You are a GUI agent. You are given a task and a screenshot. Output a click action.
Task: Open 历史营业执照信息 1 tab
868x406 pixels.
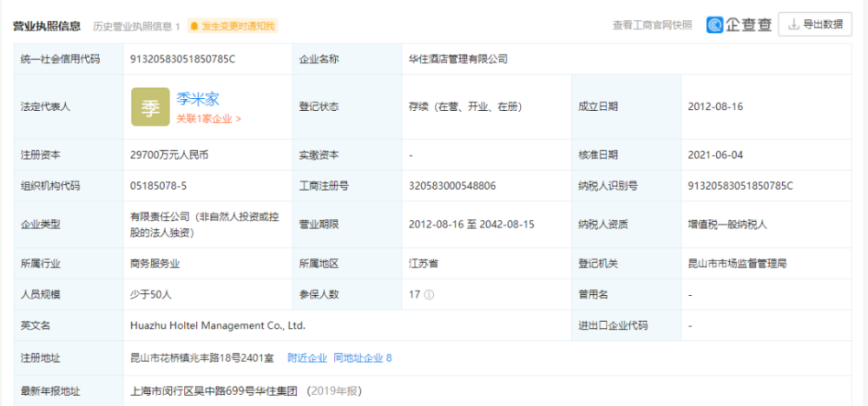tap(136, 25)
